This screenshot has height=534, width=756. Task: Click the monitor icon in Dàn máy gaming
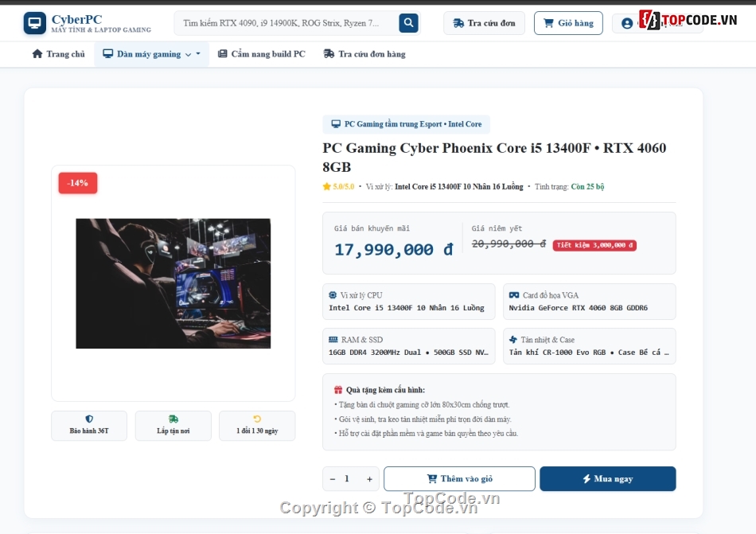click(x=108, y=54)
